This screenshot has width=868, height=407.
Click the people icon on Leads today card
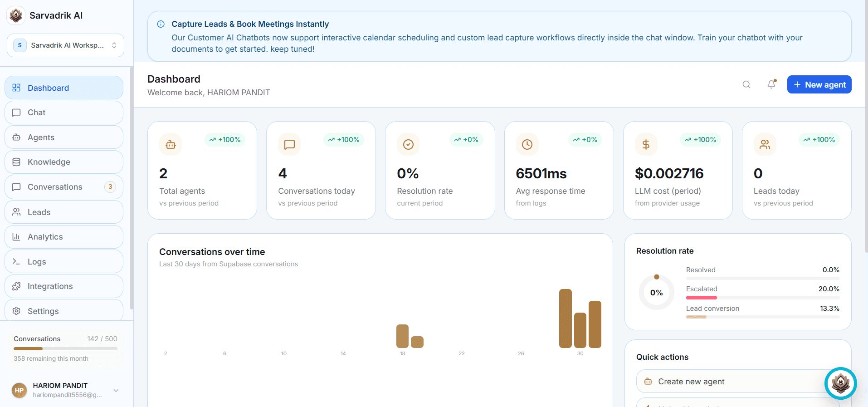[765, 145]
